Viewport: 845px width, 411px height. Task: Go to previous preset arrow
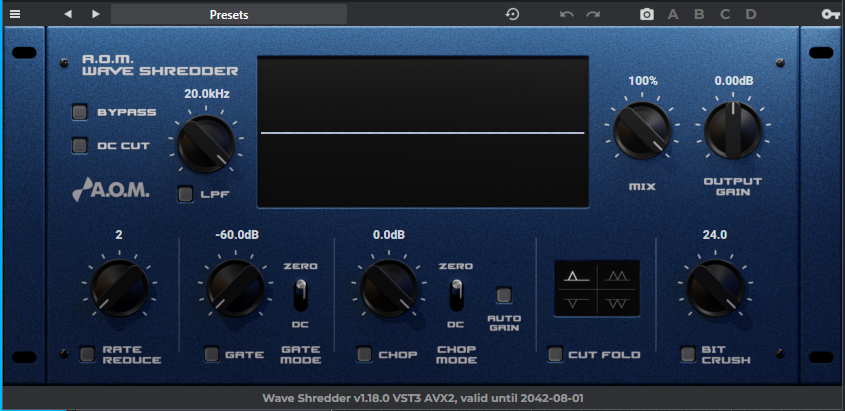coord(68,14)
